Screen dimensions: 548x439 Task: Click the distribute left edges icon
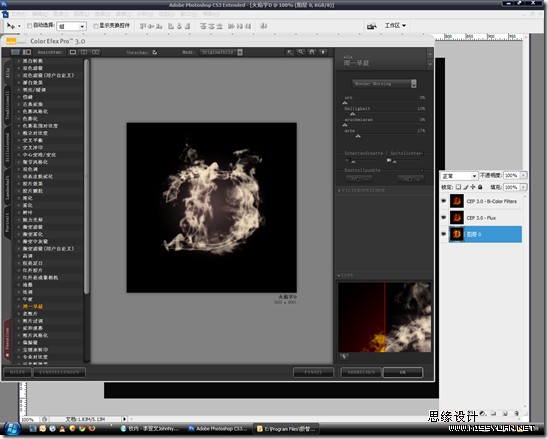231,26
